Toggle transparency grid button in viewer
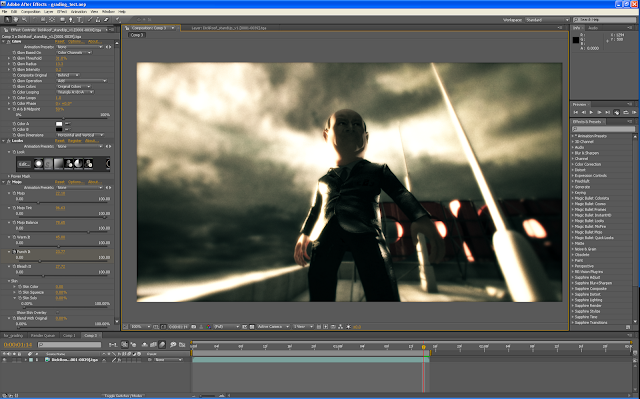This screenshot has height=399, width=640. pyautogui.click(x=251, y=327)
